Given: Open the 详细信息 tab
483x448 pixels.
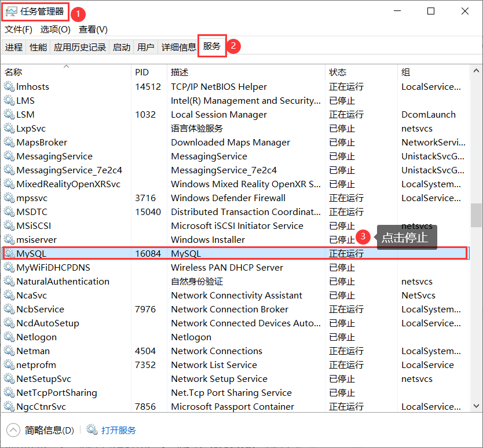Looking at the screenshot, I should pyautogui.click(x=179, y=47).
